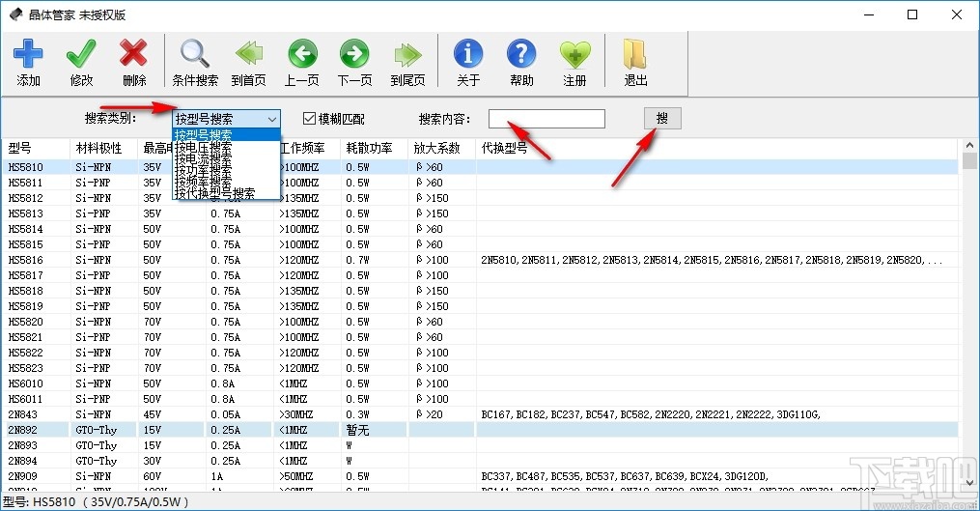
Task: Click the 添加 (add) plus icon
Action: tap(28, 54)
